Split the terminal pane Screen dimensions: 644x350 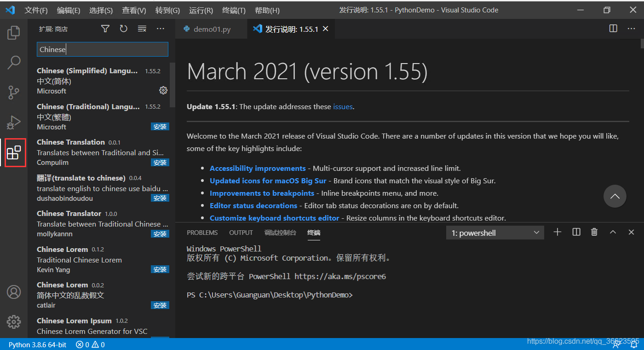click(576, 232)
